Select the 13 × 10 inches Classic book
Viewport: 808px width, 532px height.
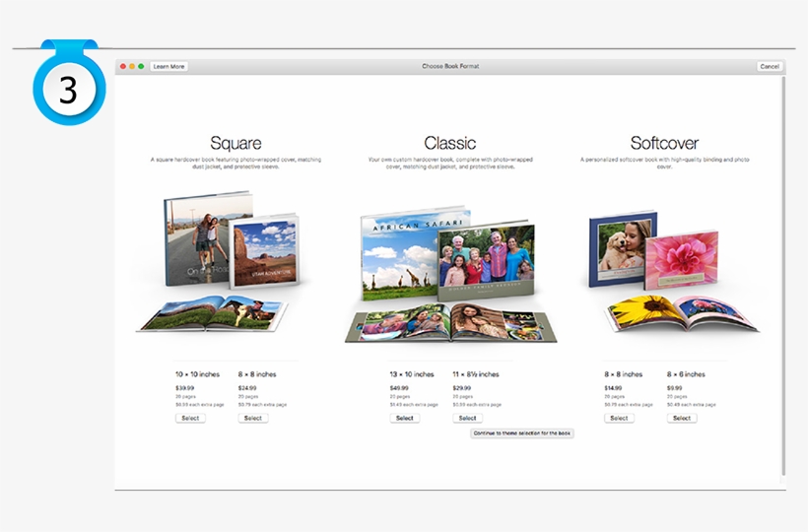click(404, 418)
